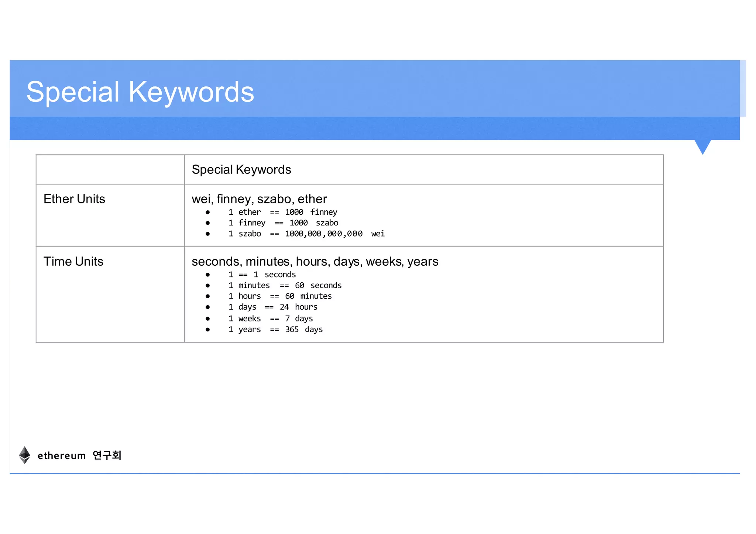Click the 'wei, finney, szabo, ether' text
The width and height of the screenshot is (756, 534).
[259, 199]
